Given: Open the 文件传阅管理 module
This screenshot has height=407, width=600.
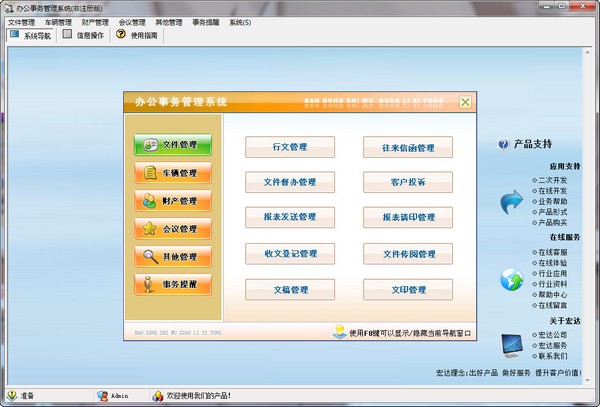Looking at the screenshot, I should pos(408,254).
